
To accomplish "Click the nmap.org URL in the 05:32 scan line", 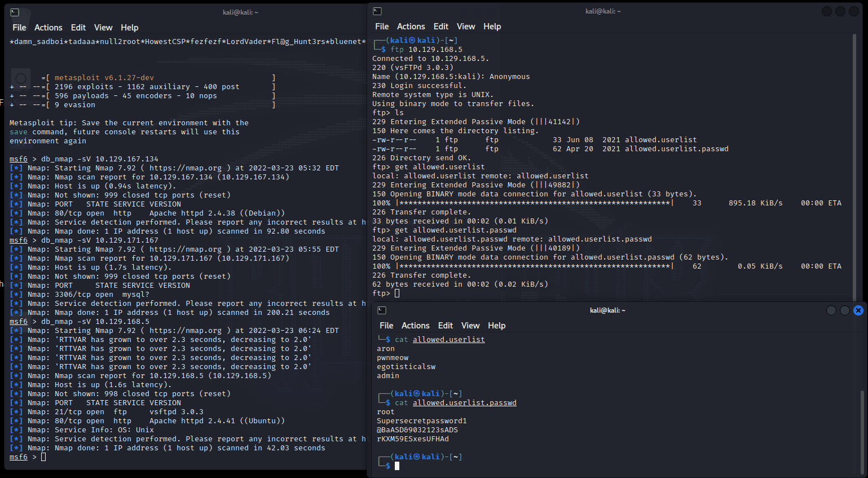I will click(185, 168).
